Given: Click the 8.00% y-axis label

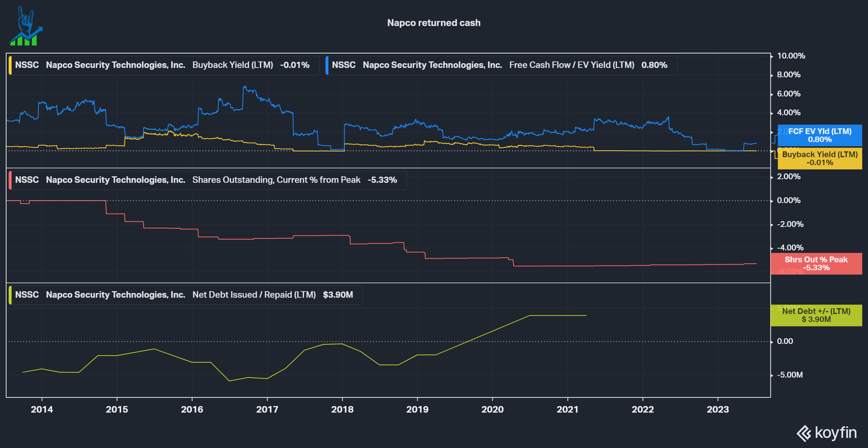Looking at the screenshot, I should tap(789, 75).
